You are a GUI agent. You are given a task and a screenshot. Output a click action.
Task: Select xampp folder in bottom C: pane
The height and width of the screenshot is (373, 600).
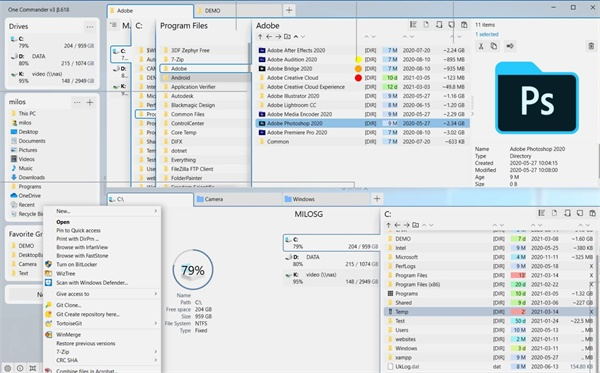491,358
